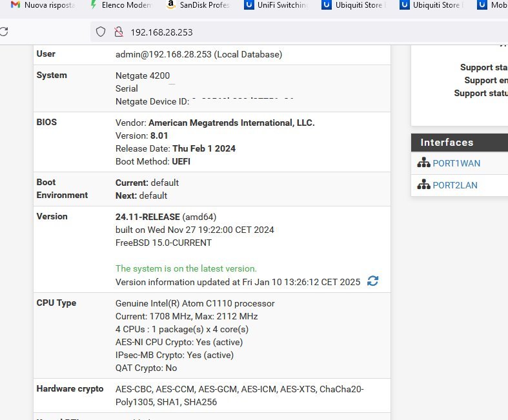Open the Elenco Modem bookmark
The height and width of the screenshot is (420, 508).
click(x=121, y=5)
